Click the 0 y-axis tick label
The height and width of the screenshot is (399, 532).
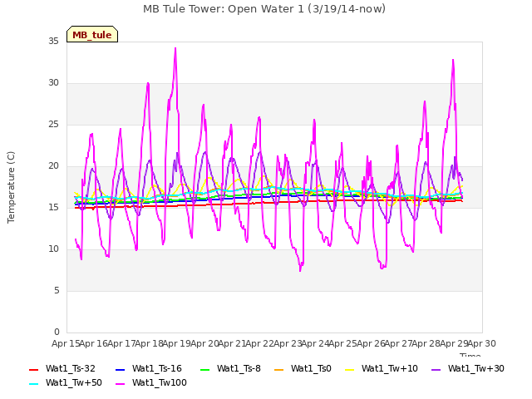[57, 332]
